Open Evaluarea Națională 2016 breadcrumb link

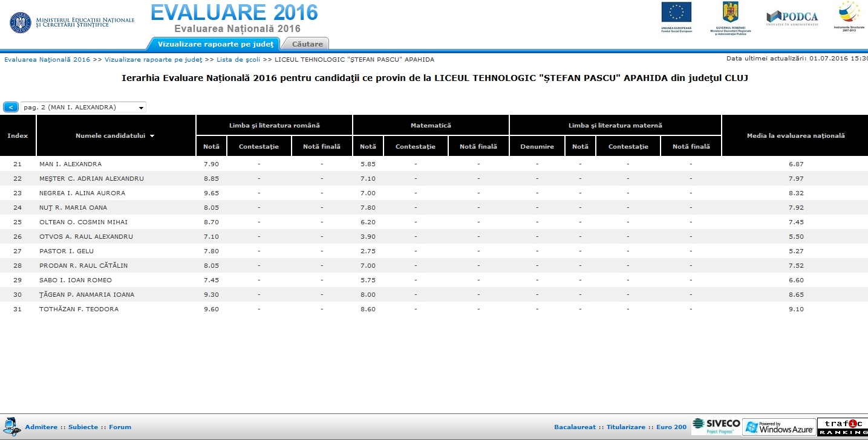[x=47, y=60]
